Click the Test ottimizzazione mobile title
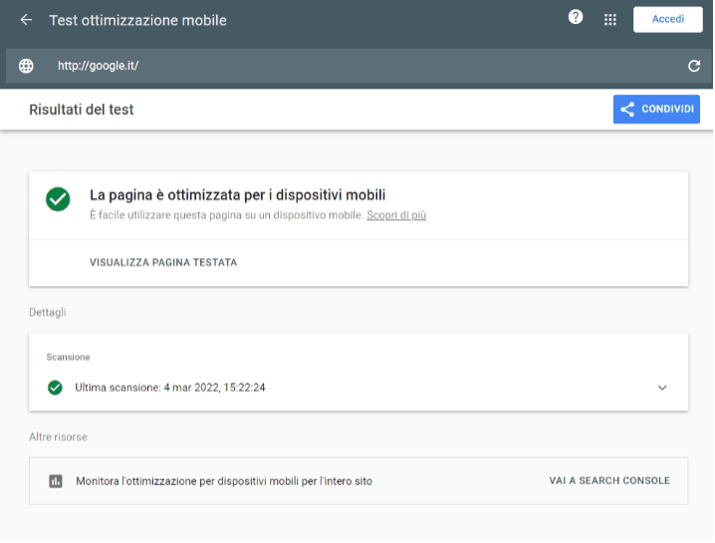This screenshot has width=715, height=543. coord(138,21)
